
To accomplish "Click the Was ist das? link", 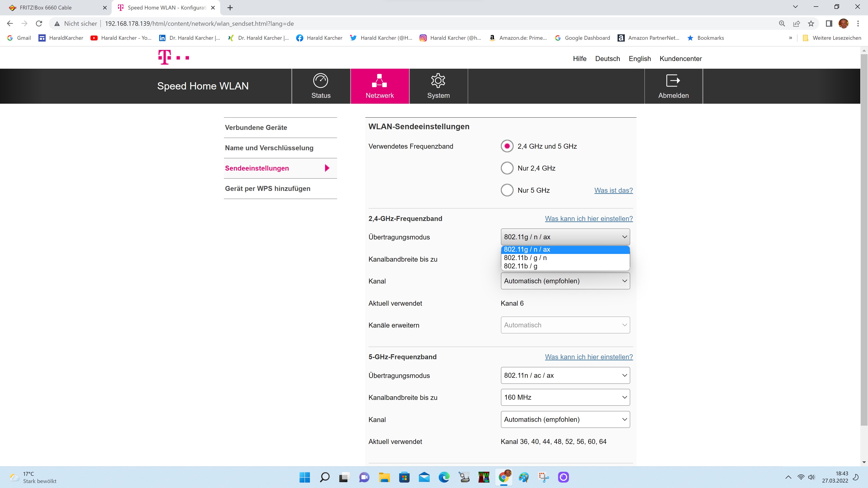I will [613, 190].
